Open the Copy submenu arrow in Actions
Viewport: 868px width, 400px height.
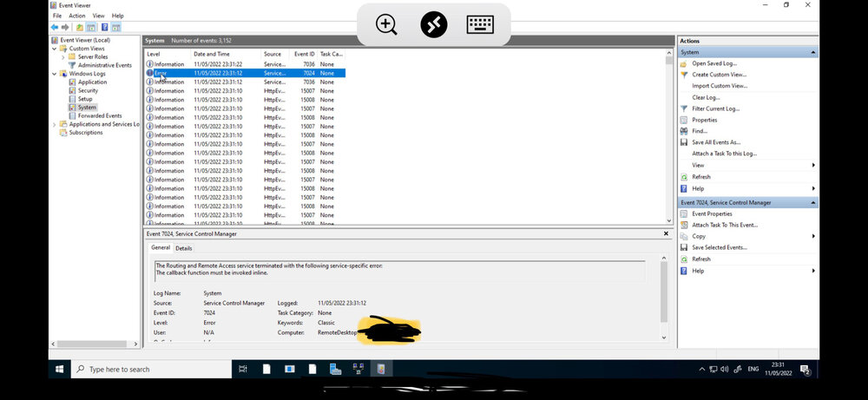click(813, 236)
